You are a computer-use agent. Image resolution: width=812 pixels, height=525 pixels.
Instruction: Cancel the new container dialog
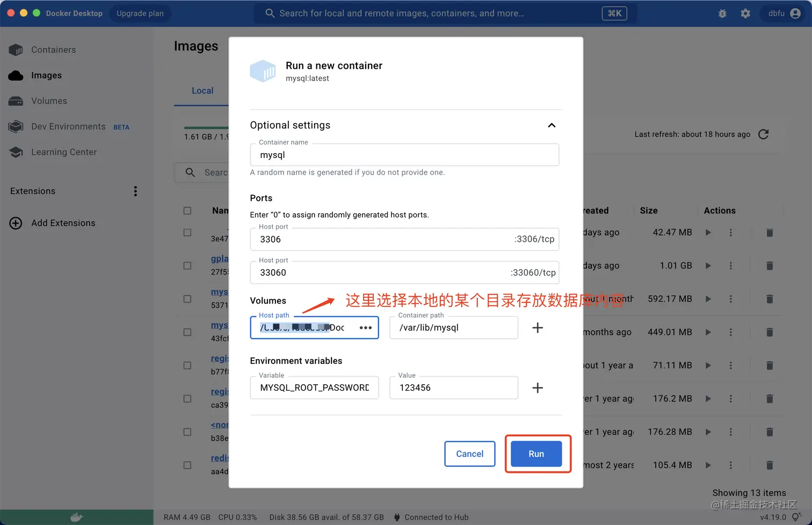pyautogui.click(x=470, y=454)
